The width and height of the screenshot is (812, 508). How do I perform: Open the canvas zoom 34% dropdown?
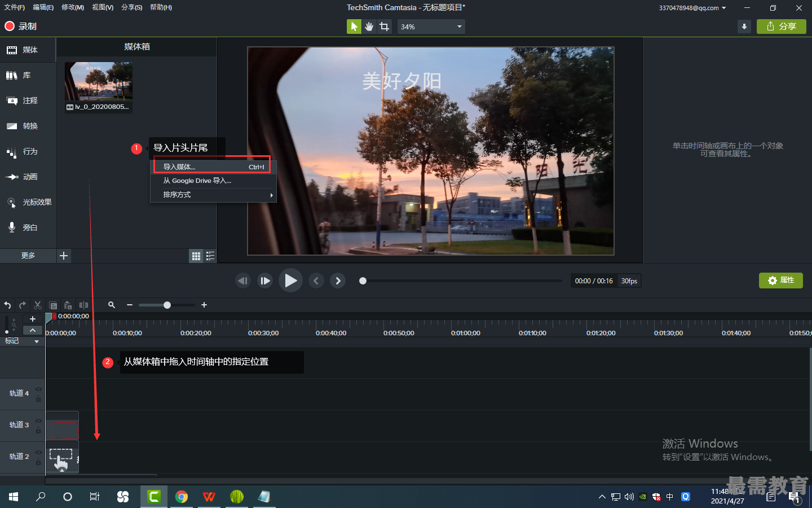[431, 27]
